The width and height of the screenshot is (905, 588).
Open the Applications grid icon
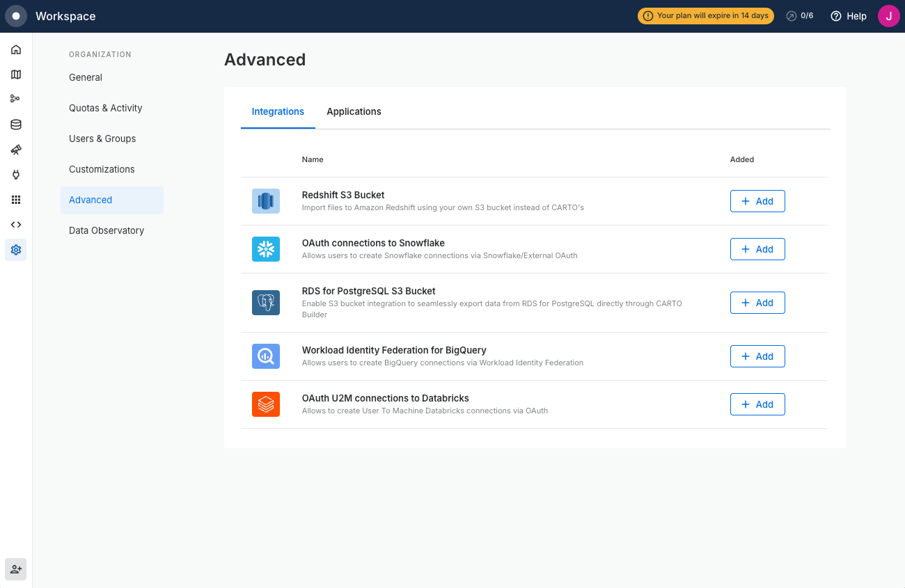pyautogui.click(x=16, y=200)
